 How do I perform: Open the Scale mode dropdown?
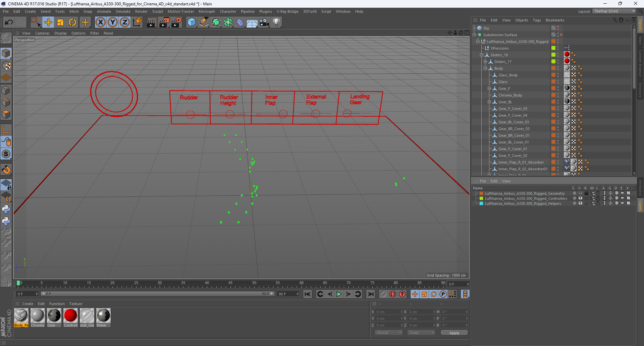coord(421,333)
